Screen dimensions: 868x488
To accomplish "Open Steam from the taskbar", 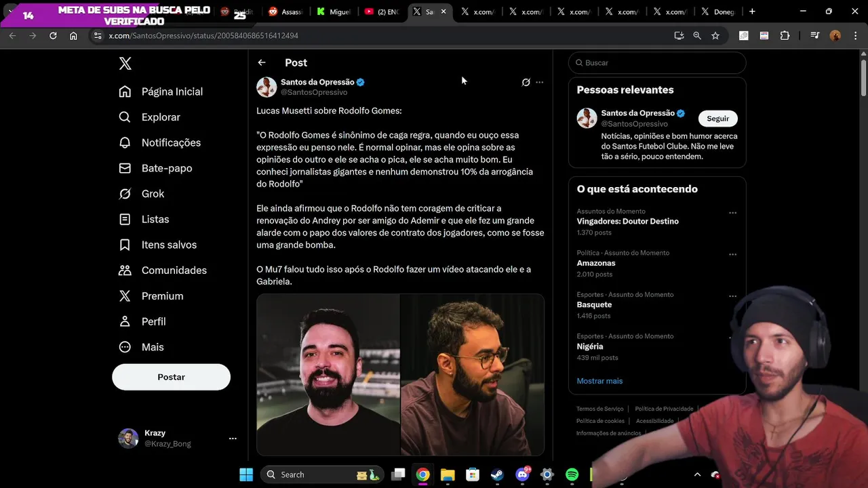I will tap(497, 474).
